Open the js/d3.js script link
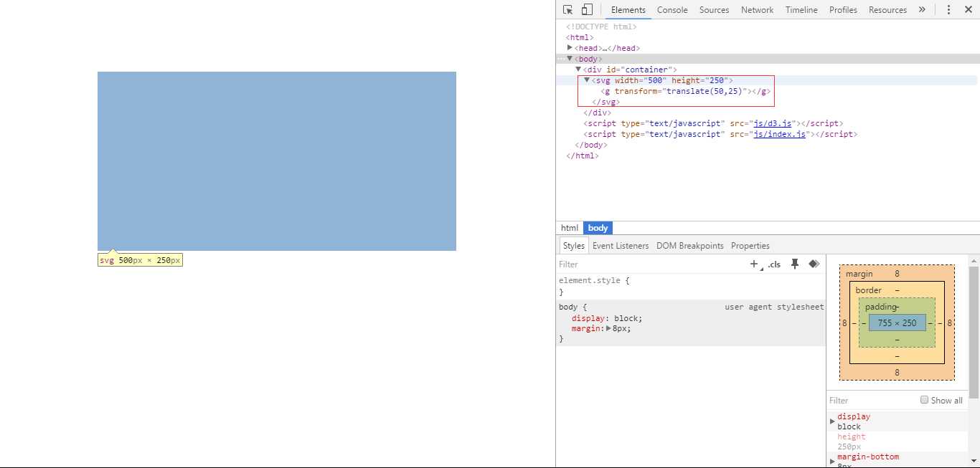Viewport: 980px width, 468px height. coord(773,123)
